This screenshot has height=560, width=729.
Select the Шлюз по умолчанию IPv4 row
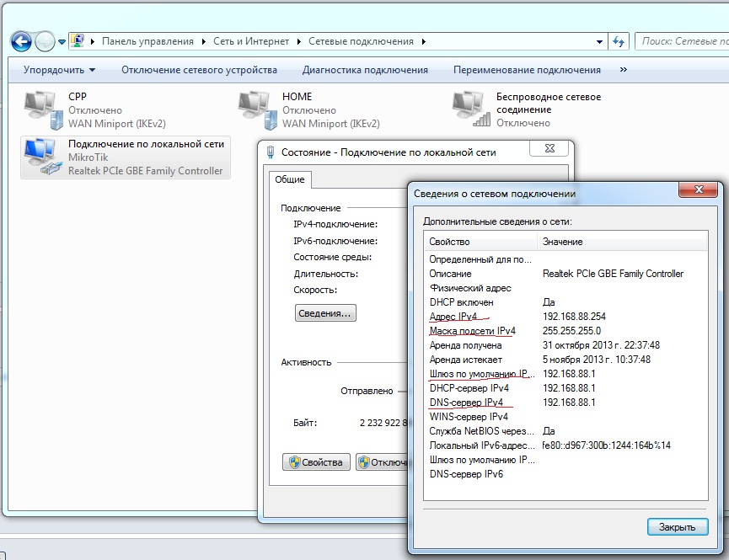566,374
